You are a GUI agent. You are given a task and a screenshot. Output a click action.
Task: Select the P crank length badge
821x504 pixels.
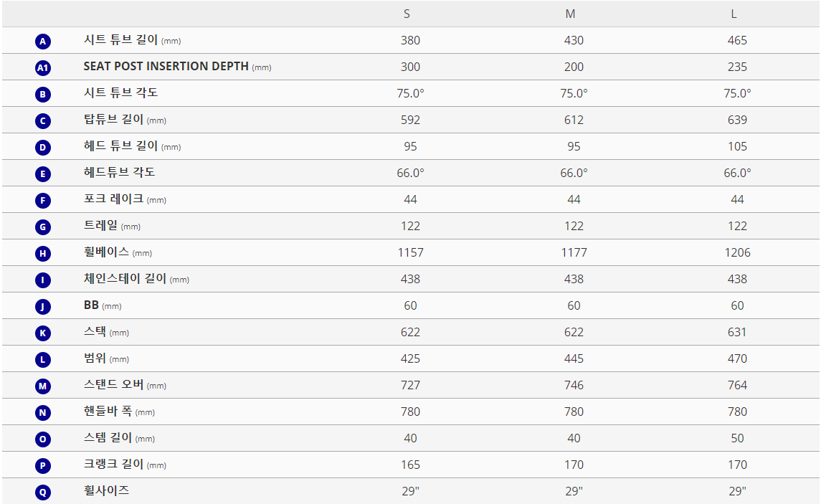click(43, 465)
